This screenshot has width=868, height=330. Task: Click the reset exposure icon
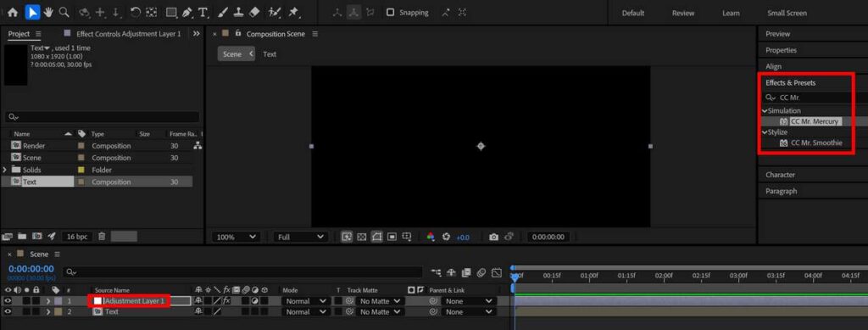(x=446, y=237)
